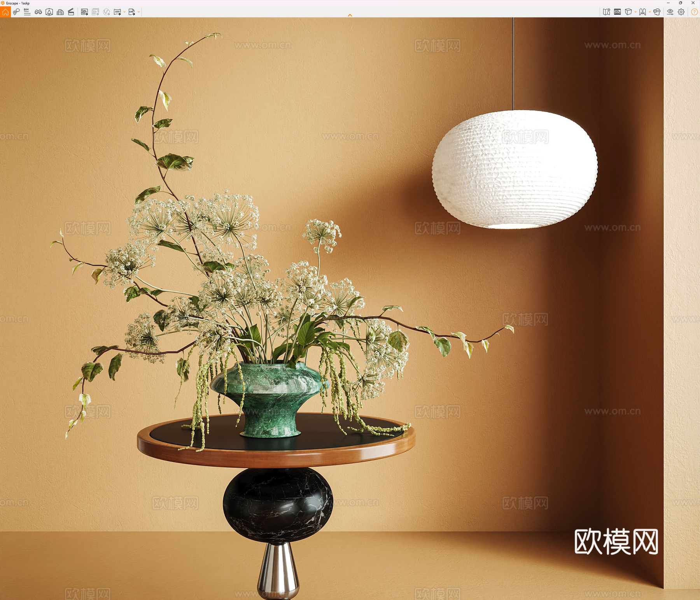Open view management (binoculars icon)
The height and width of the screenshot is (600, 700).
tap(38, 12)
